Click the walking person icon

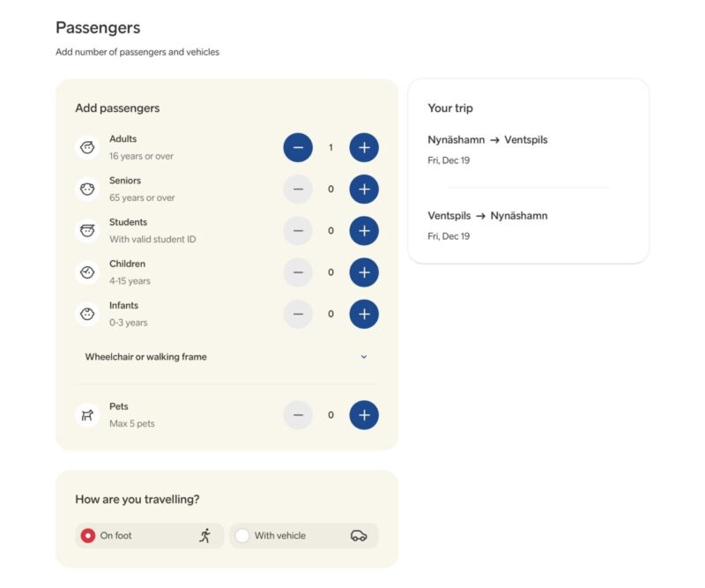pyautogui.click(x=205, y=535)
